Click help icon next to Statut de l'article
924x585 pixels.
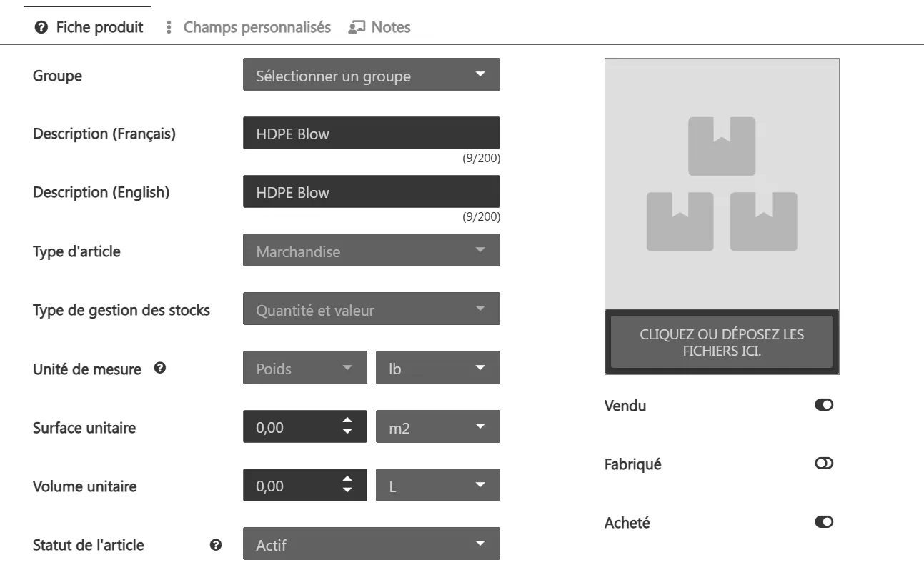pos(216,545)
